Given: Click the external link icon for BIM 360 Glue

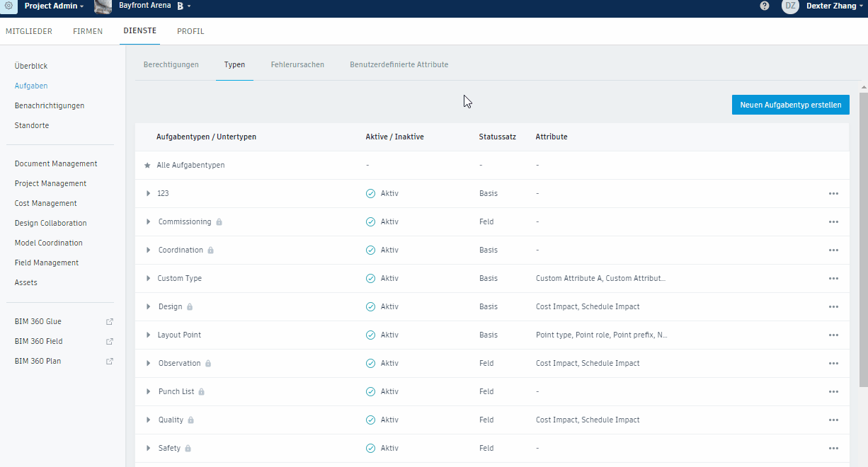Looking at the screenshot, I should [110, 321].
